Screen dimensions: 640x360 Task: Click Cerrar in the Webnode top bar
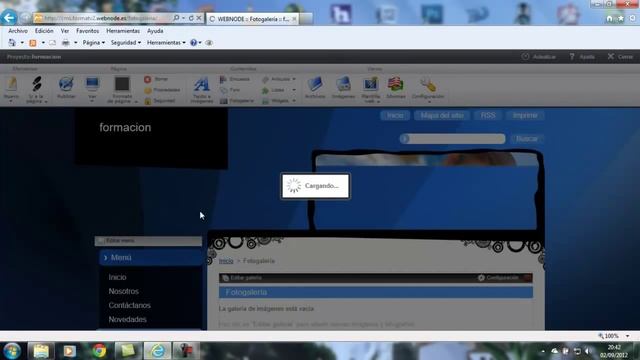pos(620,57)
